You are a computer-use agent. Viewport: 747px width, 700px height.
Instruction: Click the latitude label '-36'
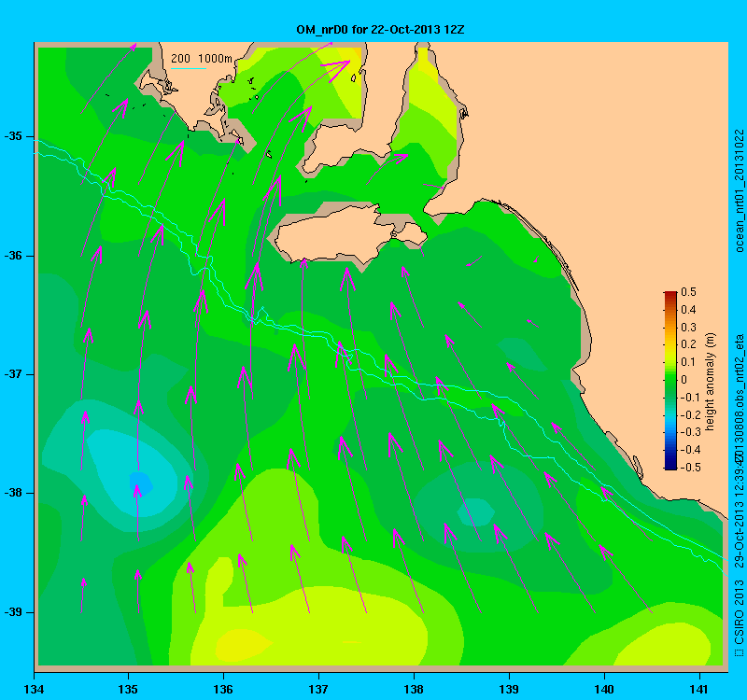point(13,256)
